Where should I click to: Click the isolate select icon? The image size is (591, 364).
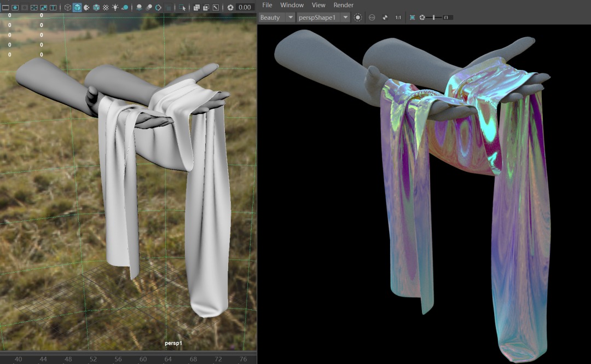pyautogui.click(x=182, y=7)
